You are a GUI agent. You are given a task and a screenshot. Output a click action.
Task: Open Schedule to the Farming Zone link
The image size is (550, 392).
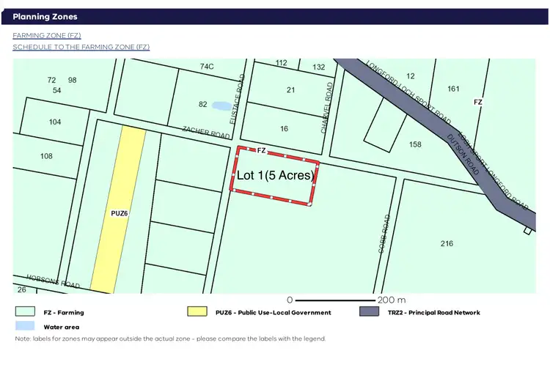coord(81,47)
